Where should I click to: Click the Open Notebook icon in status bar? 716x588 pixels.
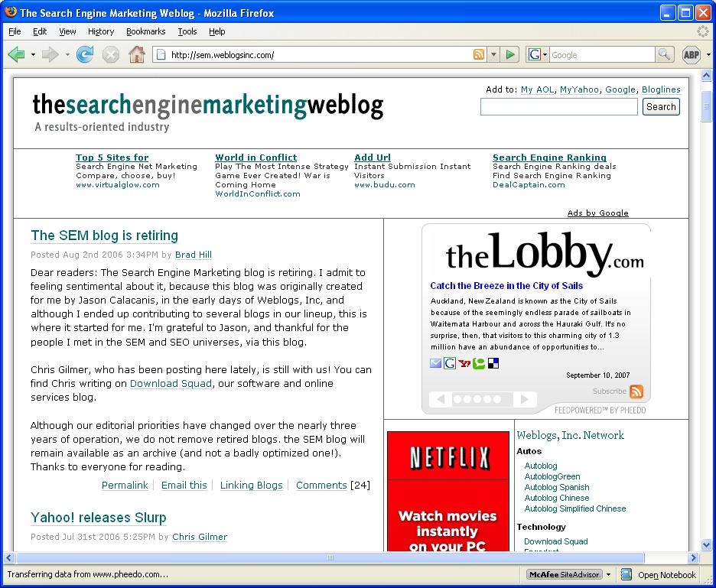(x=626, y=574)
